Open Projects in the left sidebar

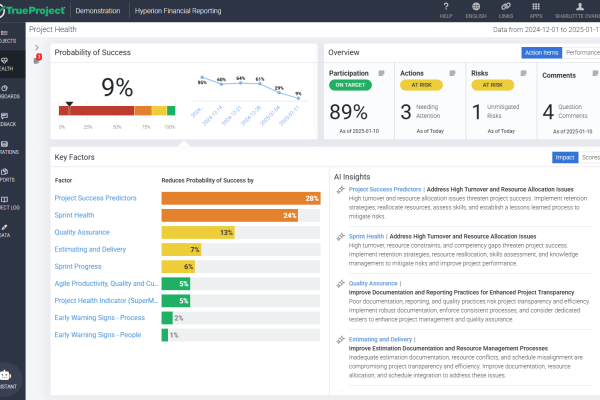pos(8,37)
